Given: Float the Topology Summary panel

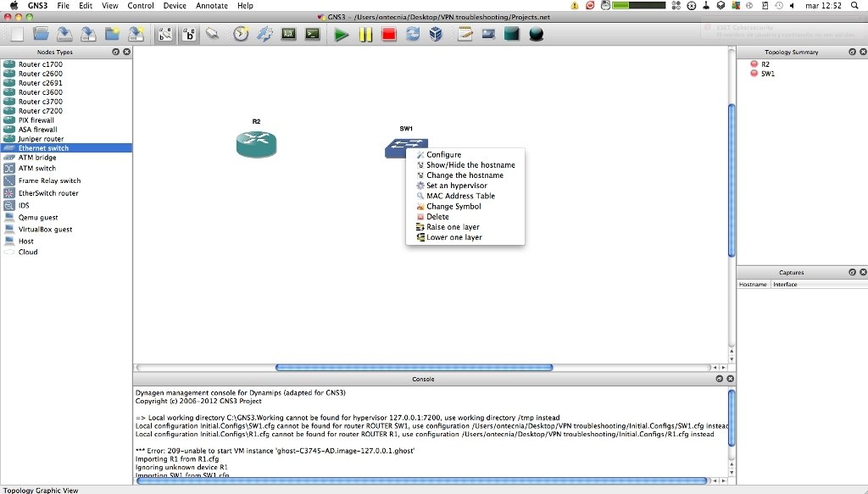Looking at the screenshot, I should tap(852, 52).
